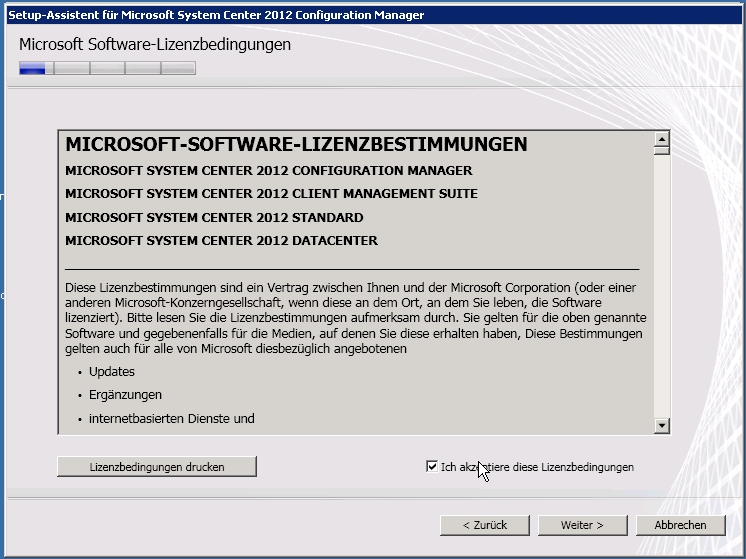
Task: Click the second wizard progress segment
Action: [x=71, y=69]
